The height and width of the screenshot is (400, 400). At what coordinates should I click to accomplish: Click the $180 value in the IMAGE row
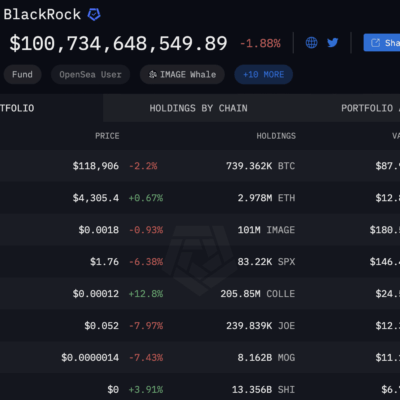click(385, 230)
